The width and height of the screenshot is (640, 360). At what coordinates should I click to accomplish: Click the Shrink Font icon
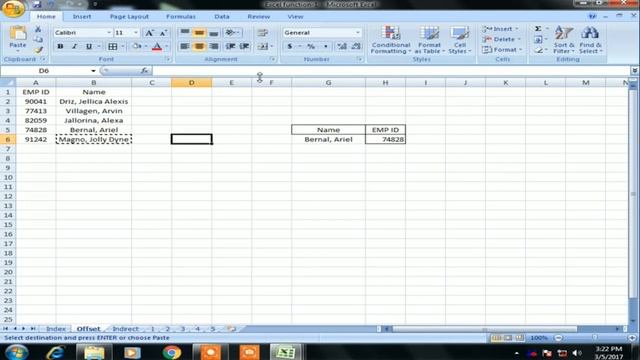coord(163,33)
